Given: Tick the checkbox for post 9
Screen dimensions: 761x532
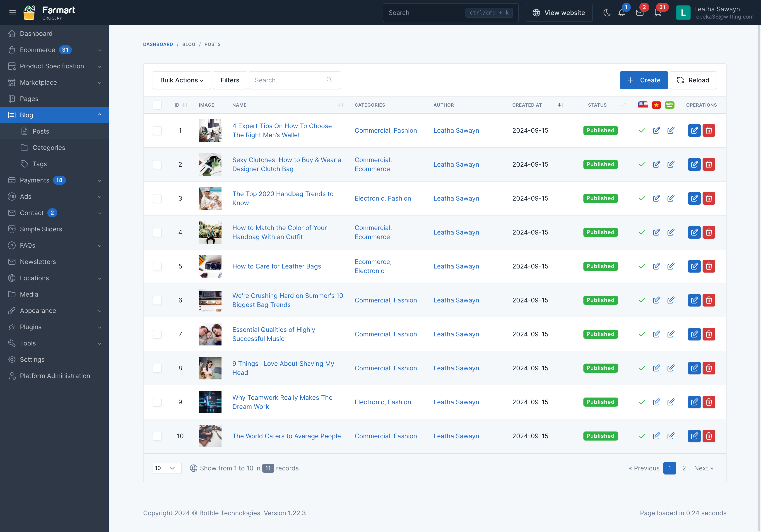Looking at the screenshot, I should click(x=157, y=402).
